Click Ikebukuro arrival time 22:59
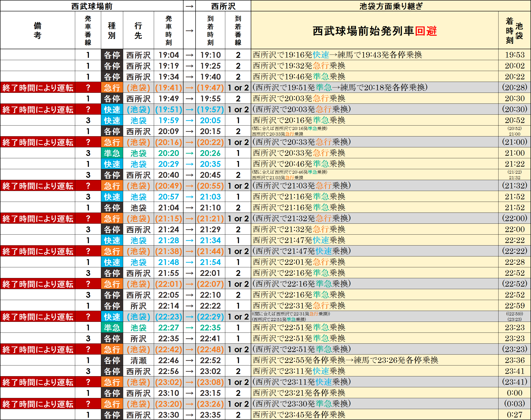Viewport: 531px width, 420px height. [x=515, y=305]
